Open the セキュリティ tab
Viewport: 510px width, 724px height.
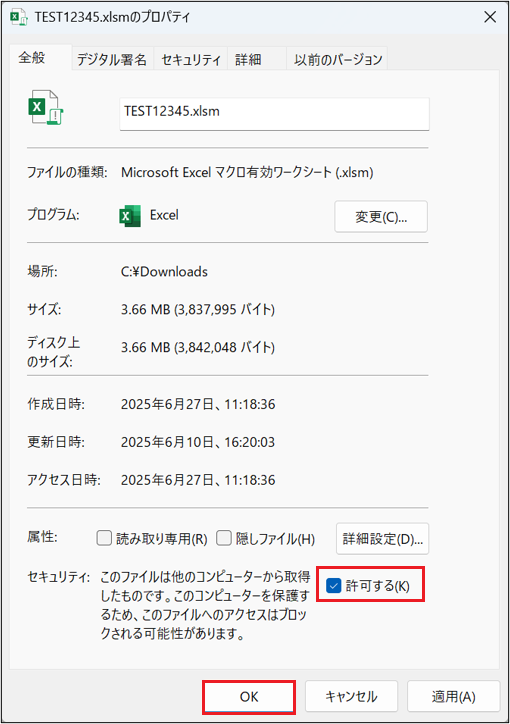(x=191, y=59)
